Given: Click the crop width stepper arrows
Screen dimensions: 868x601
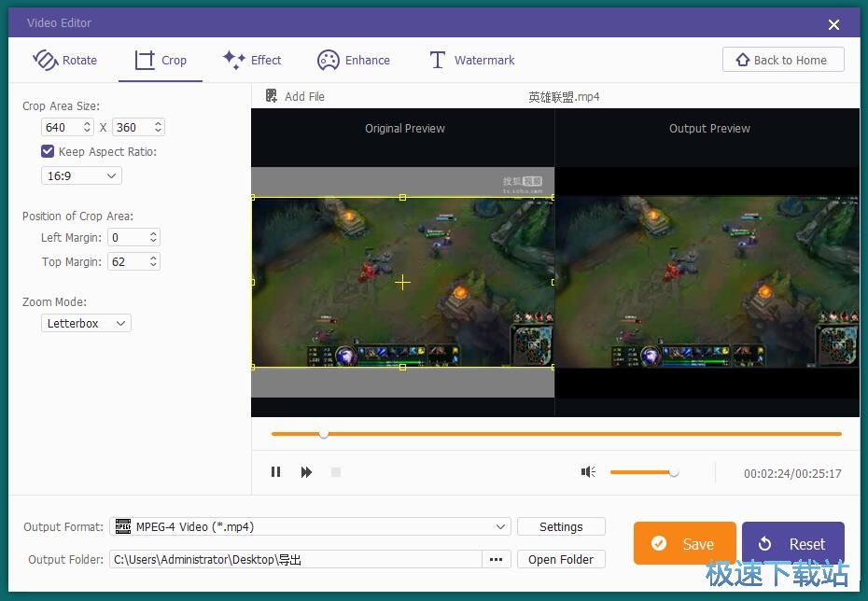Looking at the screenshot, I should [87, 127].
